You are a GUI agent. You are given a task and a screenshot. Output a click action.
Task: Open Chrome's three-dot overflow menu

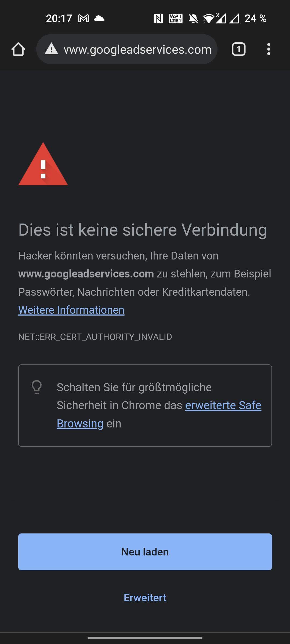[x=269, y=49]
